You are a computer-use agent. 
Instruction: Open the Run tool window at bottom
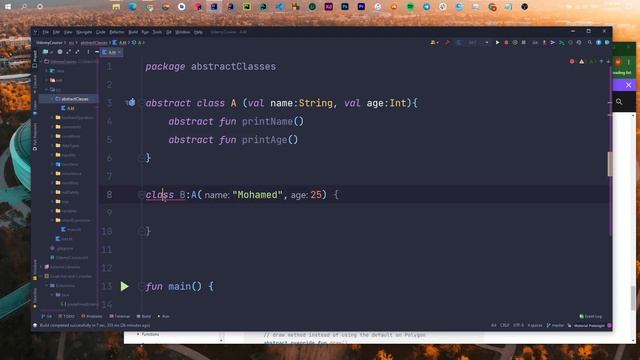pyautogui.click(x=164, y=316)
